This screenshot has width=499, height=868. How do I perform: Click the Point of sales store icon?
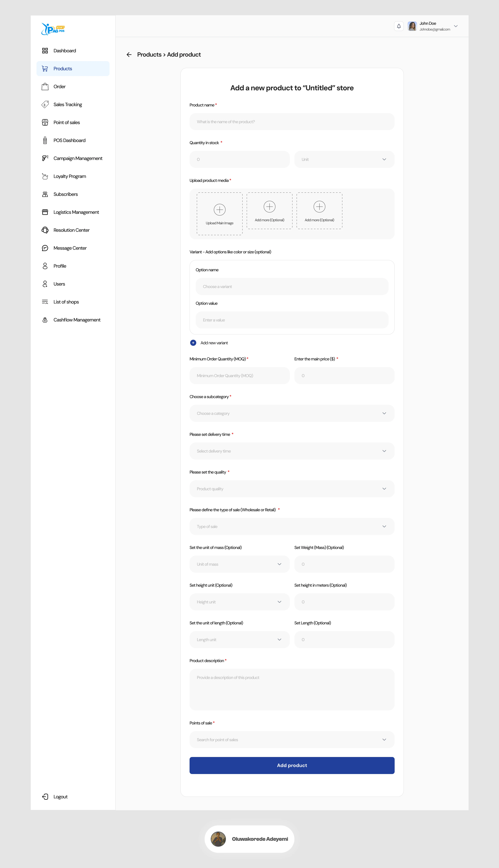[x=45, y=122]
